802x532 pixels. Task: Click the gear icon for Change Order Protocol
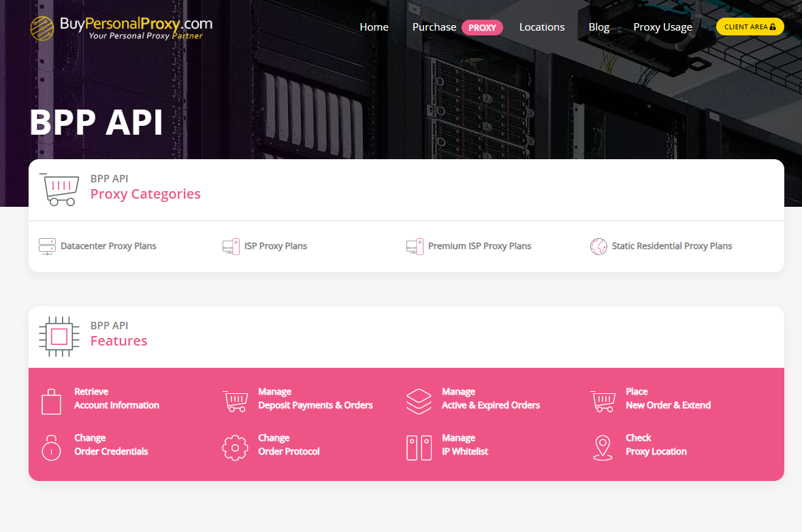[x=236, y=448]
